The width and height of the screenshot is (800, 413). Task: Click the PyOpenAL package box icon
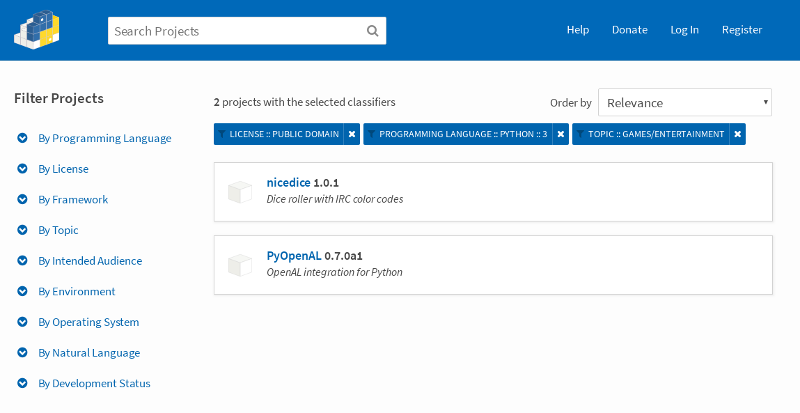pyautogui.click(x=239, y=264)
